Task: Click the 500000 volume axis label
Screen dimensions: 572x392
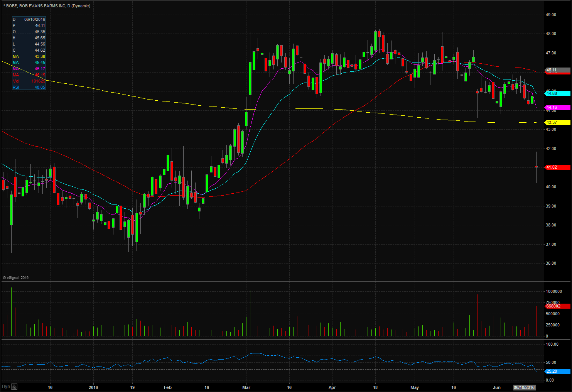Action: click(x=552, y=314)
